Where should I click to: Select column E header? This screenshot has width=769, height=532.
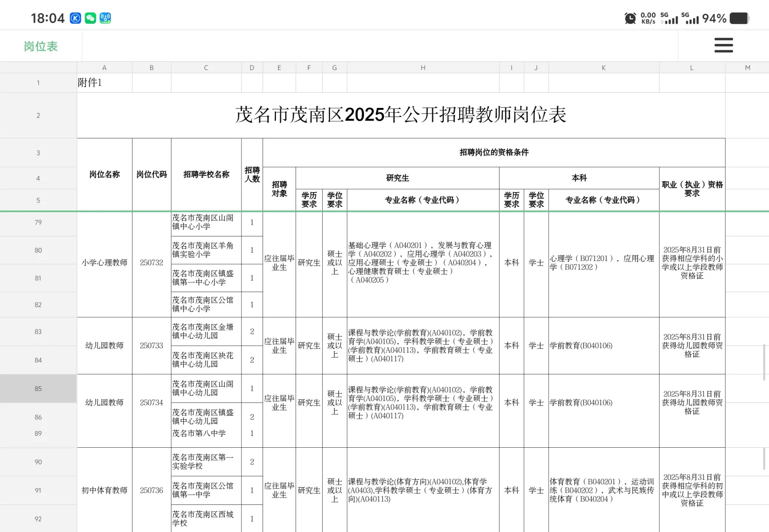pyautogui.click(x=279, y=68)
